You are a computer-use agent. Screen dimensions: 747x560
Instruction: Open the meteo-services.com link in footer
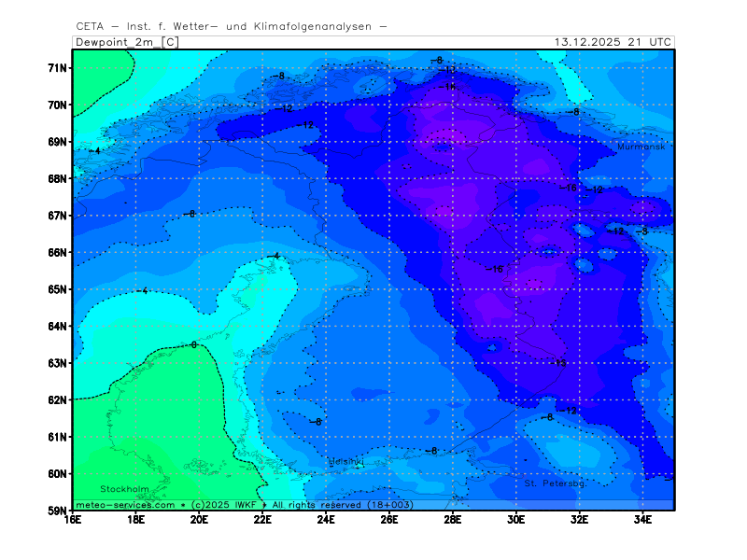[x=124, y=504]
